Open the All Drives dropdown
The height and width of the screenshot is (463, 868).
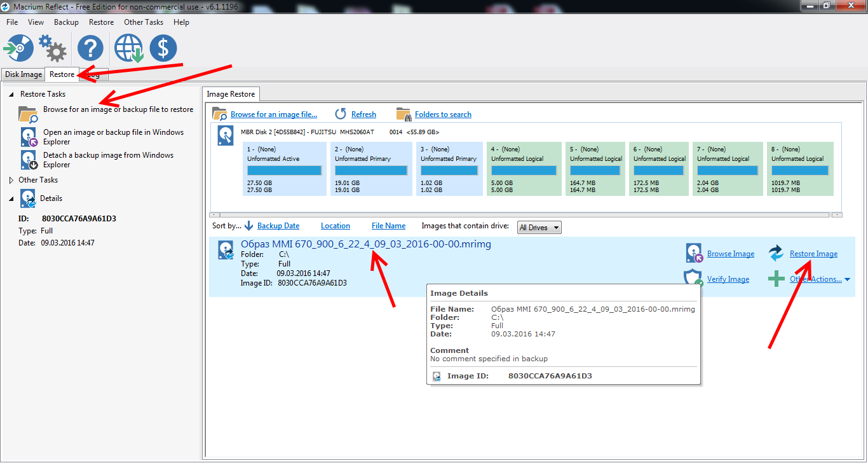coord(539,227)
